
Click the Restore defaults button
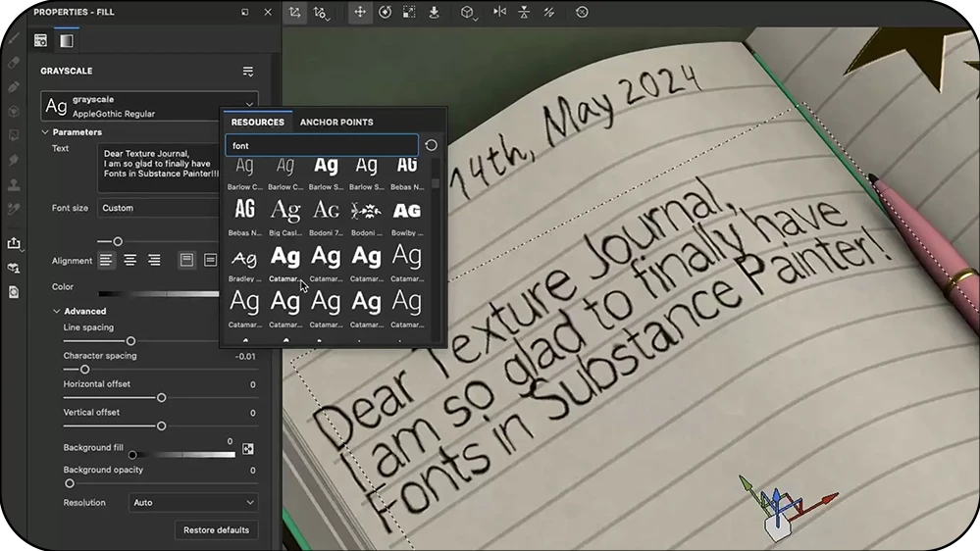click(x=216, y=529)
